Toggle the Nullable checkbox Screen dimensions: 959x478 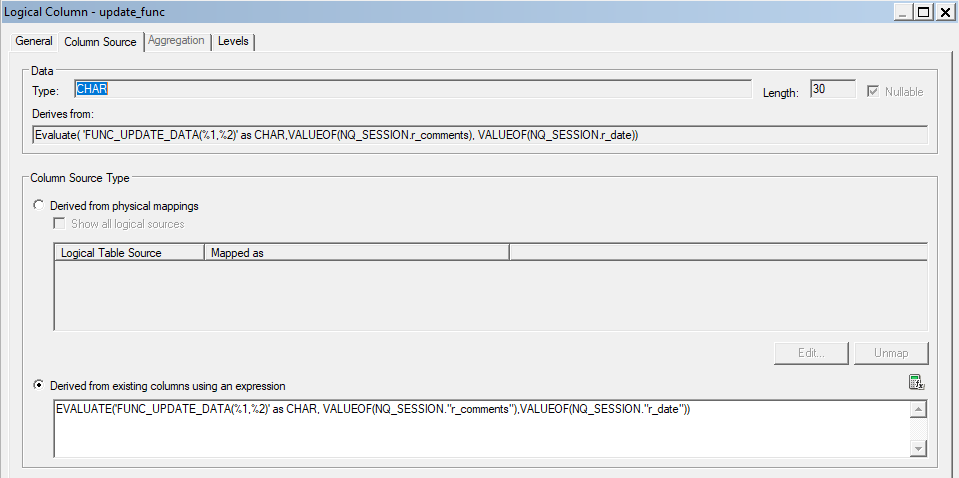point(872,92)
